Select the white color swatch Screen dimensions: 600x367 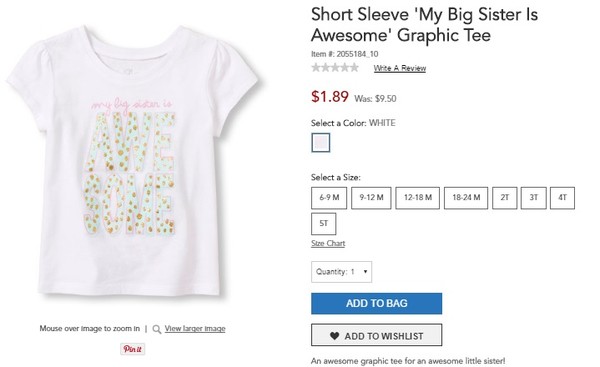(x=321, y=142)
